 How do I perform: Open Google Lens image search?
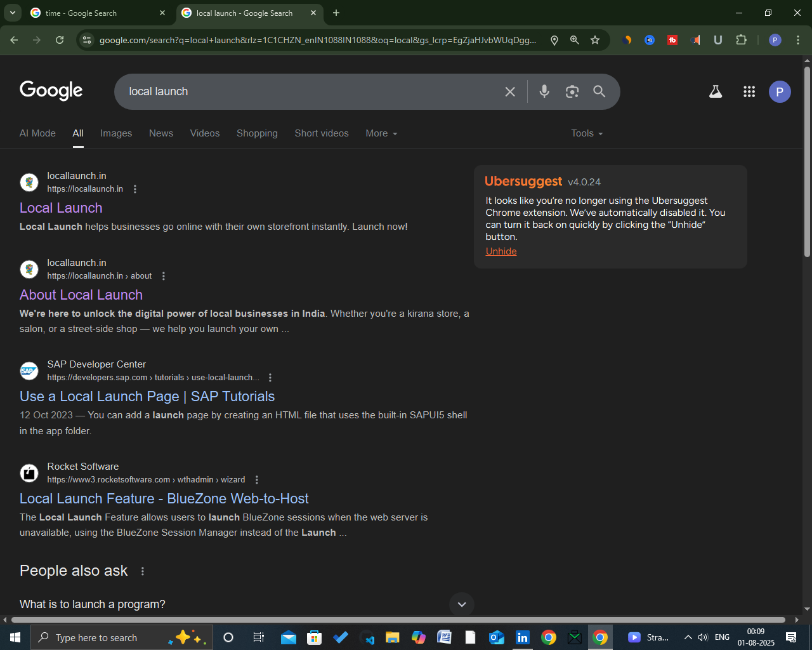pos(572,91)
